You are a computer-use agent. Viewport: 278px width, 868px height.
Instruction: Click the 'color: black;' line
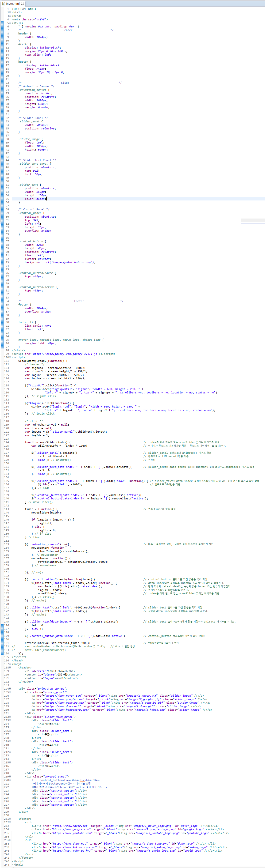35,199
